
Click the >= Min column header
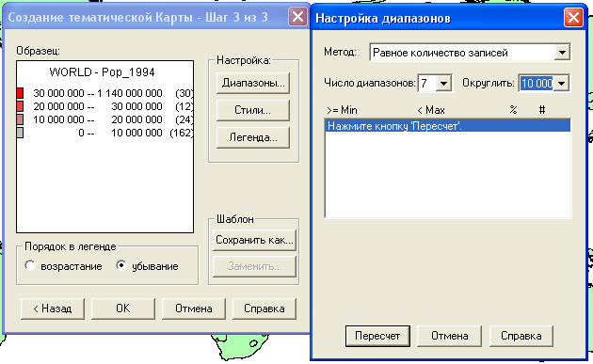click(x=342, y=110)
